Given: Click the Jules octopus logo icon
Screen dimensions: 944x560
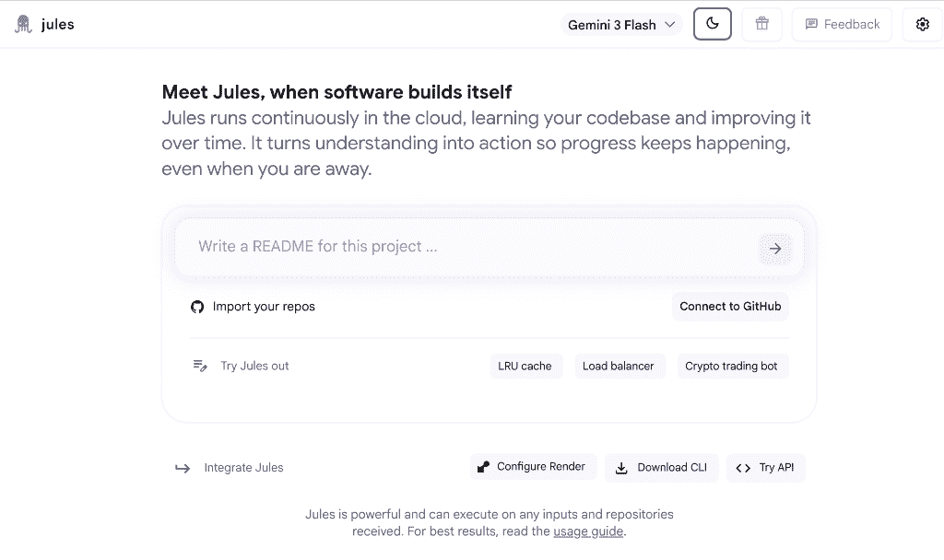Looking at the screenshot, I should pos(23,24).
